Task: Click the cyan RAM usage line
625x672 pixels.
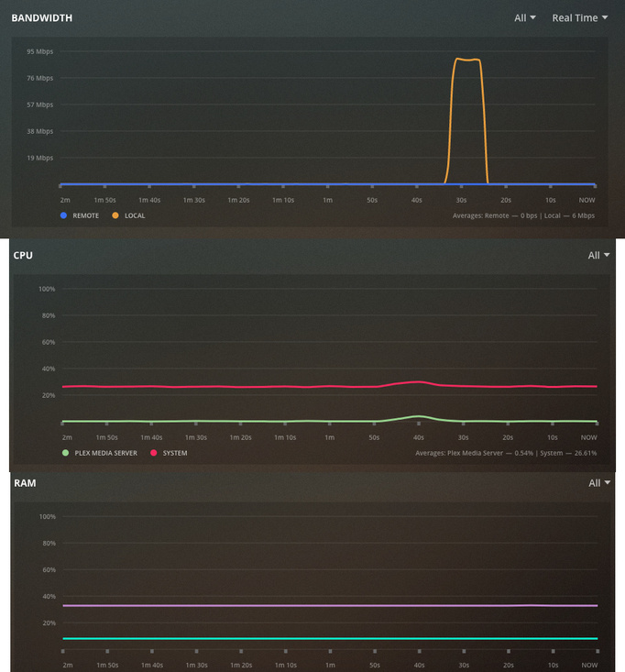Action: coord(330,639)
